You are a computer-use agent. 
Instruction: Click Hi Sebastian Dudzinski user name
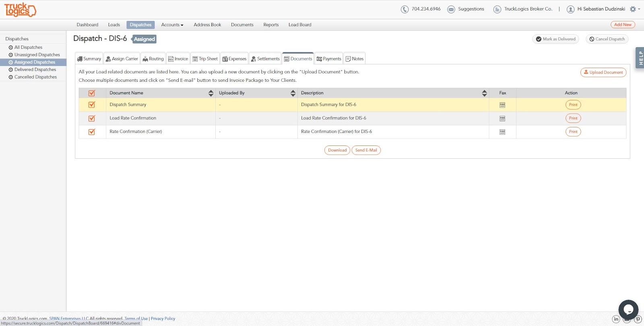pyautogui.click(x=601, y=9)
